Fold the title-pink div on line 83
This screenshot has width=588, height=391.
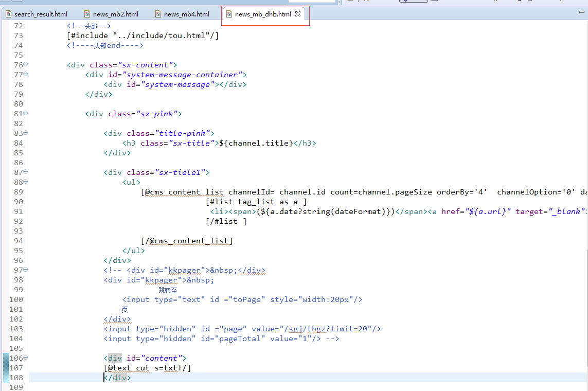coord(26,133)
